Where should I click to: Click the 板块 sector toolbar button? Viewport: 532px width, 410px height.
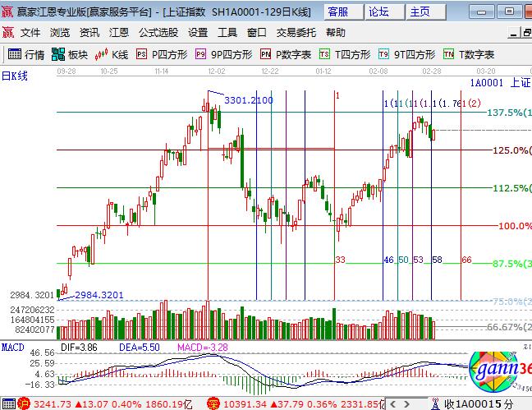[x=70, y=54]
